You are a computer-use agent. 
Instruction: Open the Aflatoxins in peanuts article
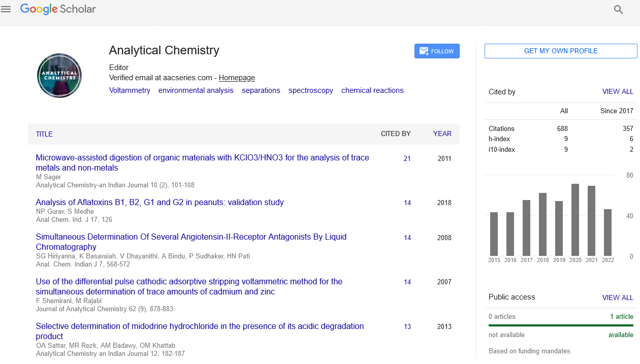point(159,202)
